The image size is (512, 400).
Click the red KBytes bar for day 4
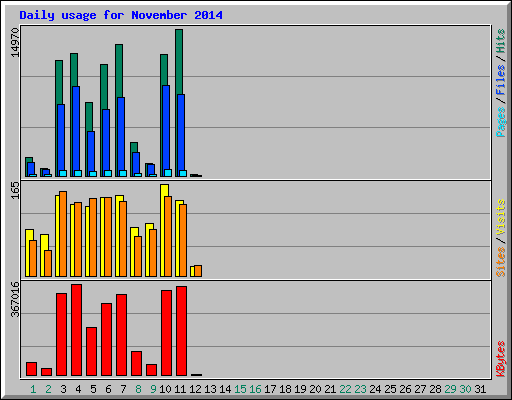[76, 330]
